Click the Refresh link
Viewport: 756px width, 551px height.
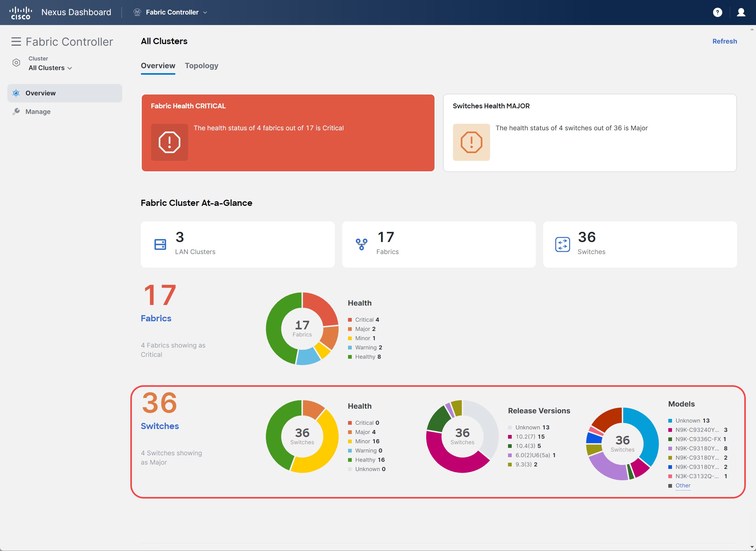click(x=724, y=41)
